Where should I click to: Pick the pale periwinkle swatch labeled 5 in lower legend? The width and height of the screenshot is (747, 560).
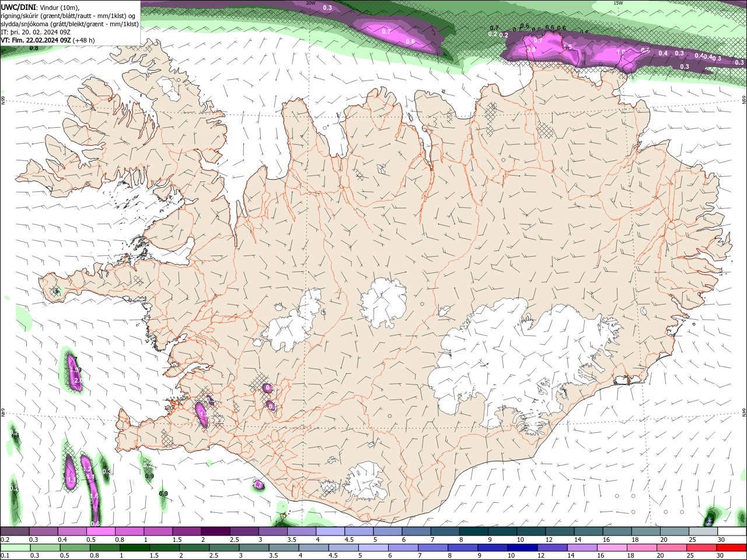(x=373, y=548)
